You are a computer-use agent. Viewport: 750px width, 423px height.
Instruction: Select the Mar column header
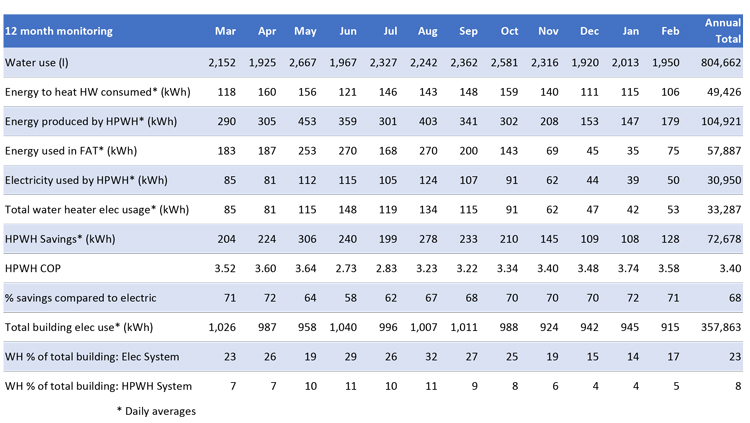[225, 31]
